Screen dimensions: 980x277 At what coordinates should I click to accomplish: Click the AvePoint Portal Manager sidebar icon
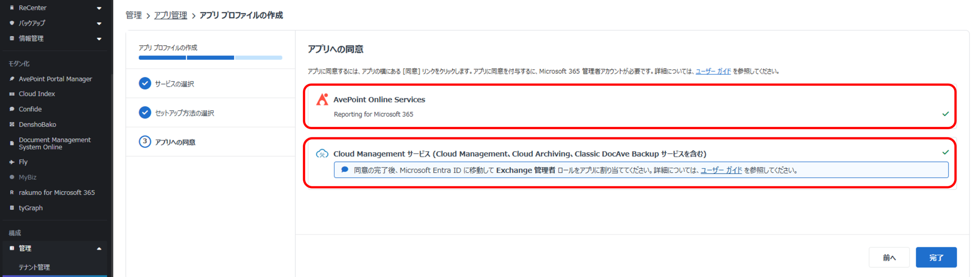[12, 79]
